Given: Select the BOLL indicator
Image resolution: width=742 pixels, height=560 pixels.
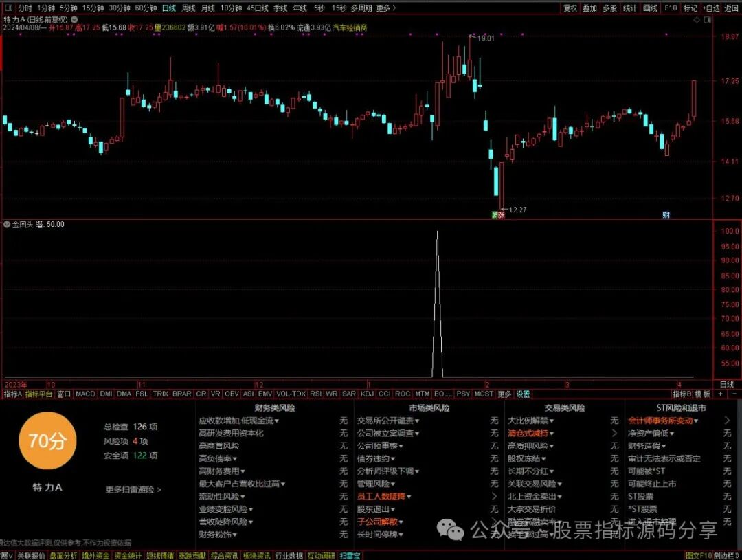Looking at the screenshot, I should tap(443, 394).
